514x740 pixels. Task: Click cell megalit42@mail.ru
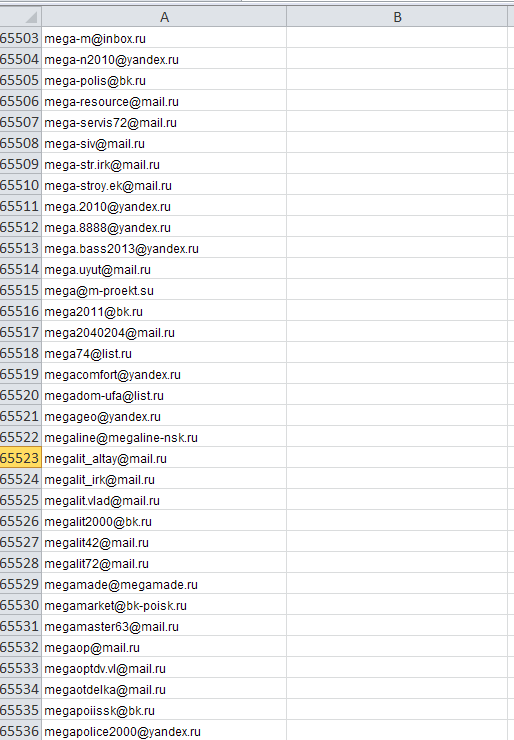tap(164, 542)
